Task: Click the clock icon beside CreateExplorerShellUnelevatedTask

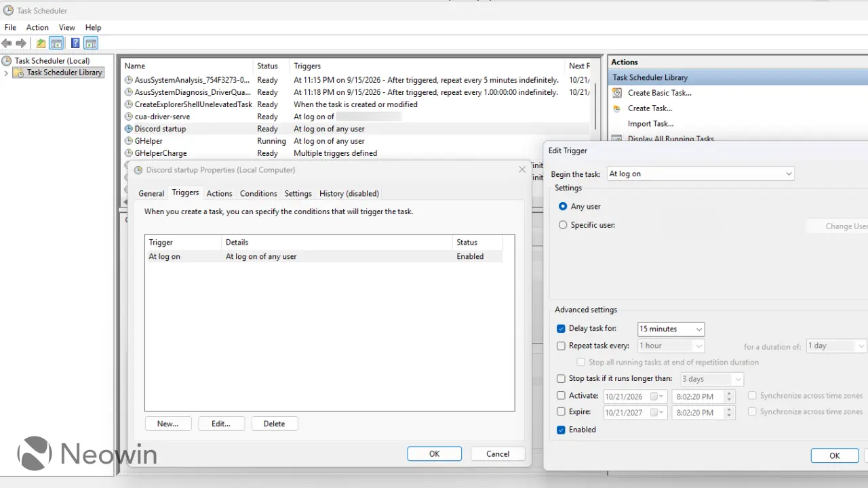Action: (x=129, y=104)
